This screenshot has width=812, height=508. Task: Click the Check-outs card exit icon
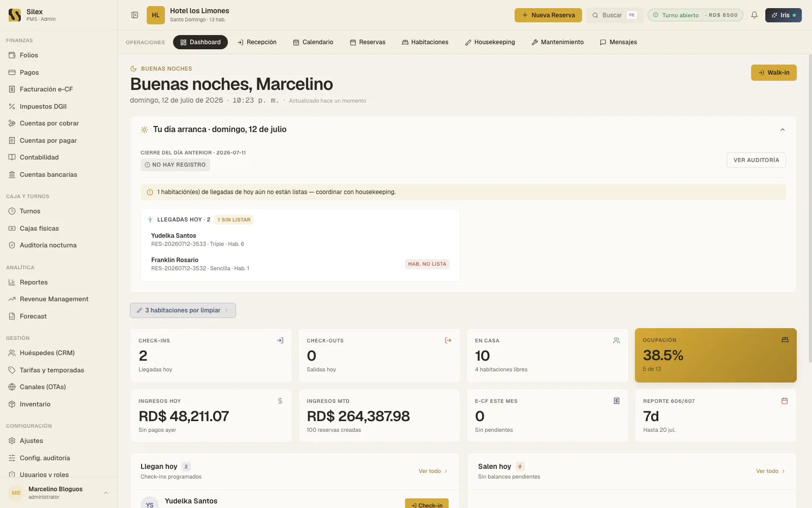click(x=448, y=340)
